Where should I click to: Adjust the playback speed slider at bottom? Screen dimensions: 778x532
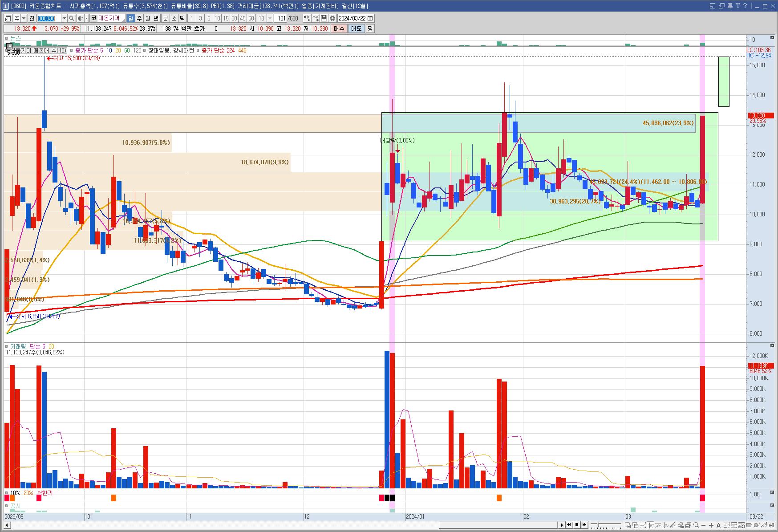pyautogui.click(x=599, y=525)
